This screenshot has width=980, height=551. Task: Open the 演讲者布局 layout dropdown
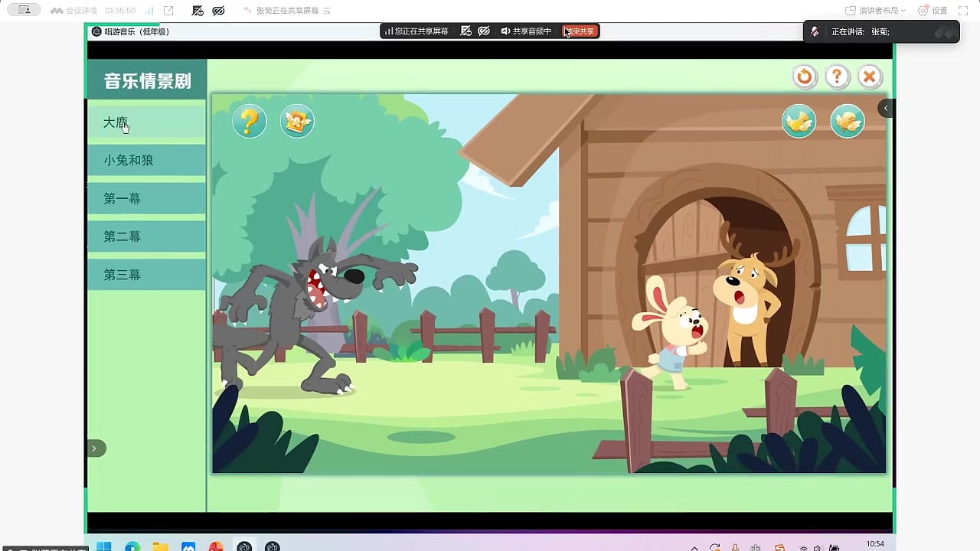point(876,11)
